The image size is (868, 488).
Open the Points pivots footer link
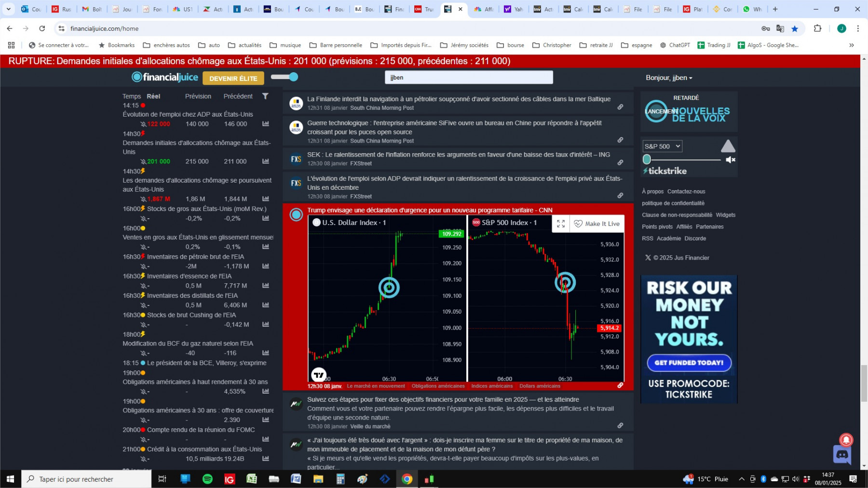pos(657,227)
